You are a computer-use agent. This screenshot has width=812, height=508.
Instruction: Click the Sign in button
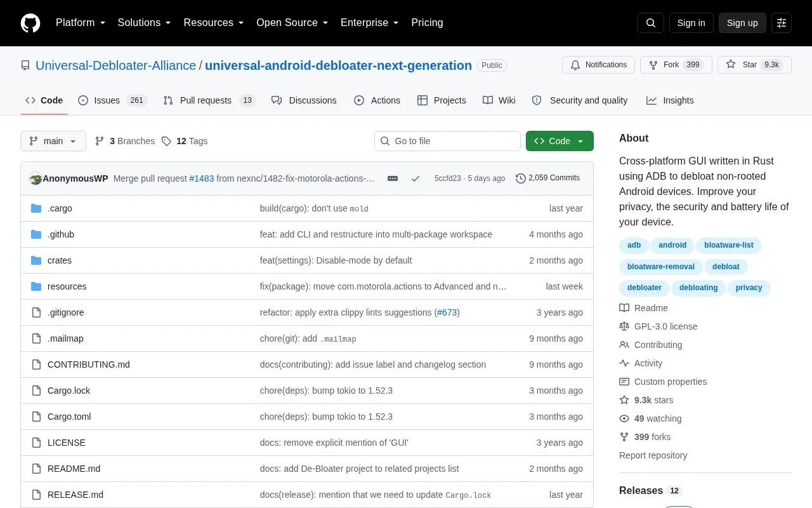coord(691,23)
